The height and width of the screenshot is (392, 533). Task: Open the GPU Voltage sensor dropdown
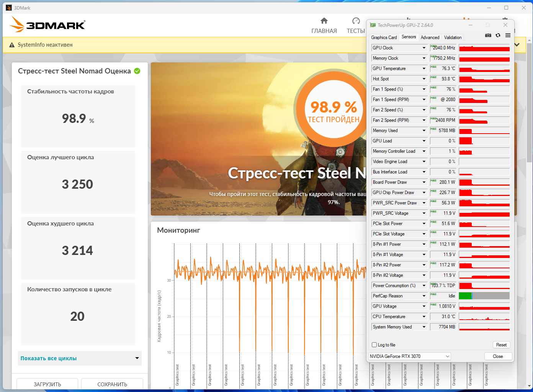[x=424, y=306]
